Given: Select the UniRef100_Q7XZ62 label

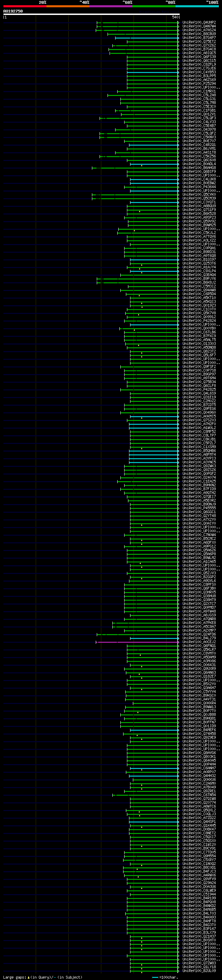Looking at the screenshot, I should (199, 45).
